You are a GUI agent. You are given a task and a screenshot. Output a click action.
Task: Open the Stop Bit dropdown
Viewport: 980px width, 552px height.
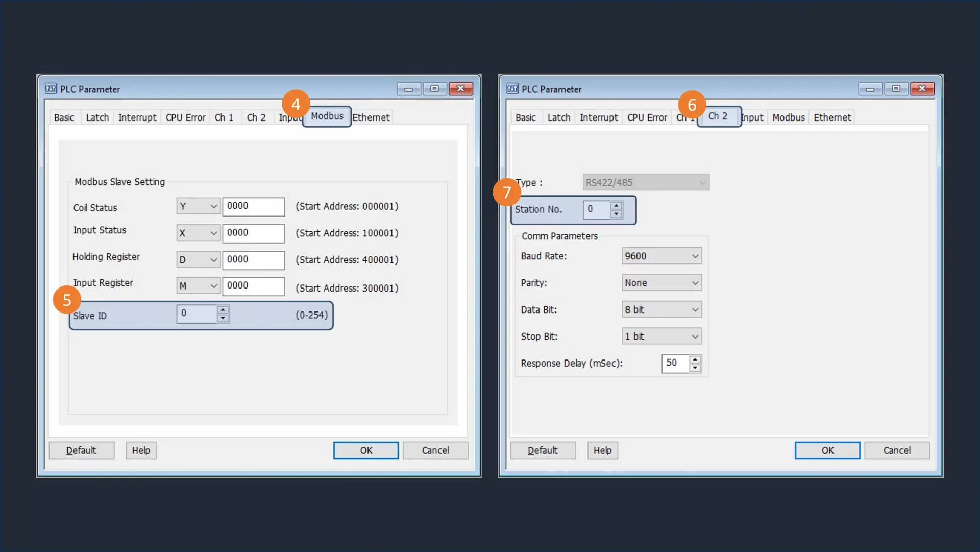click(661, 337)
